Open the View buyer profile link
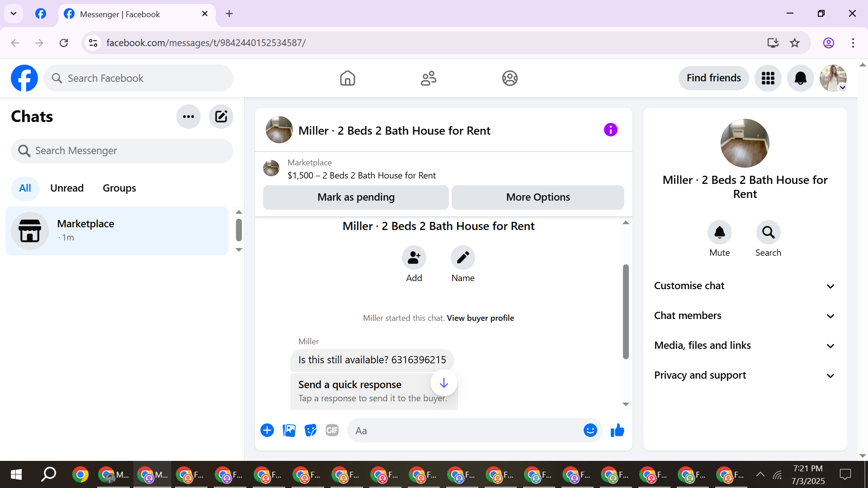 click(480, 318)
